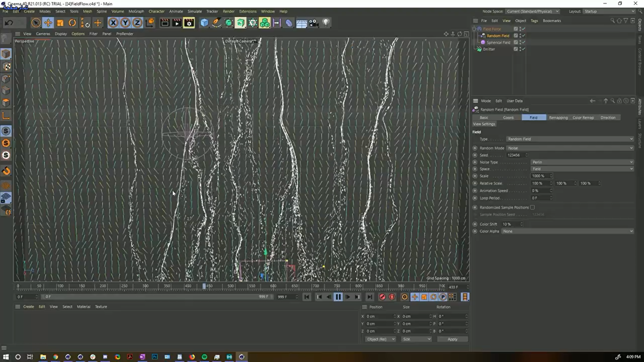
Task: Open the Simulate menu
Action: tap(195, 11)
